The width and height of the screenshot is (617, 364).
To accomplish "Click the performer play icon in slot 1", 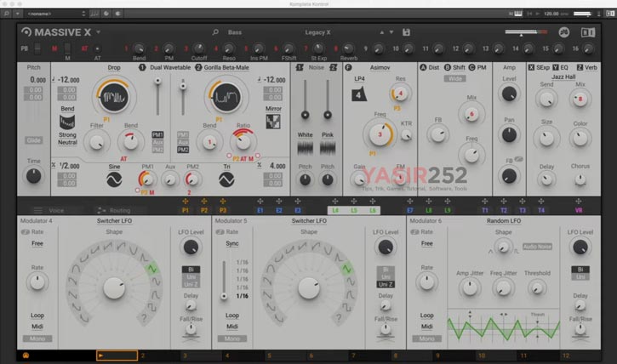I will [101, 355].
